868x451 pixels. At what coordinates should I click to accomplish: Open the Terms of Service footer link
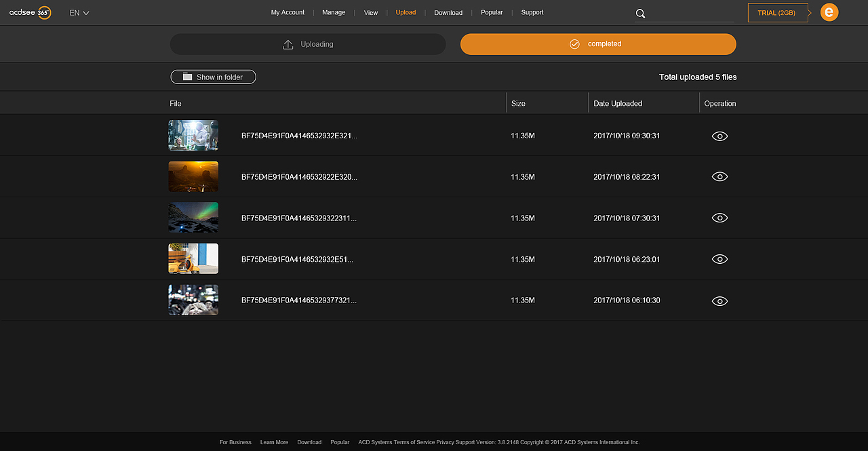(414, 442)
